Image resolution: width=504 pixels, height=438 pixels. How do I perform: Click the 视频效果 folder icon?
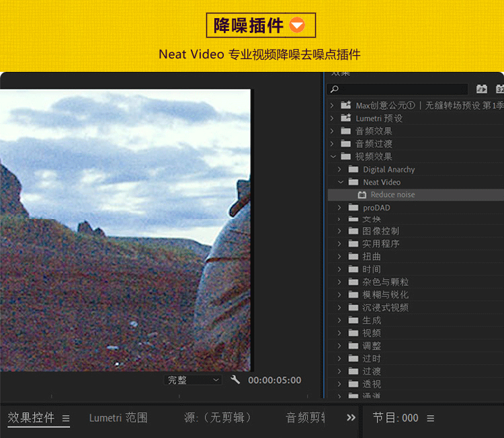click(346, 157)
